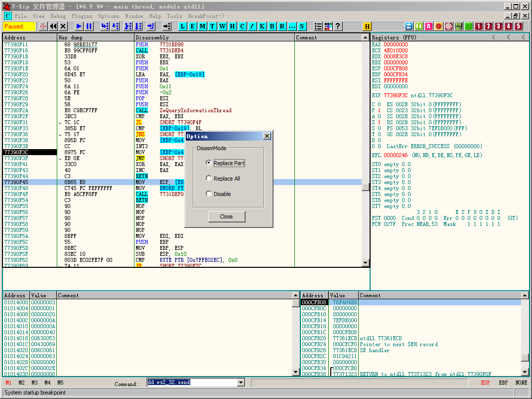Select the Replace Part radio button
532x399 pixels.
[209, 163]
